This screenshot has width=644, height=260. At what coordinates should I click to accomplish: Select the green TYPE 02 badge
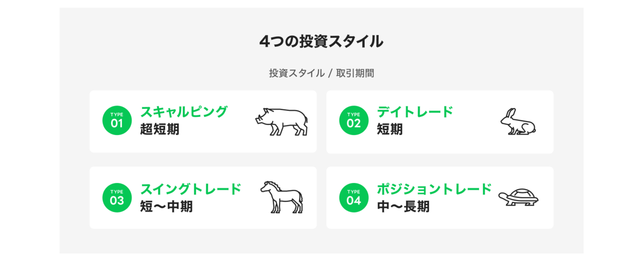tap(354, 121)
